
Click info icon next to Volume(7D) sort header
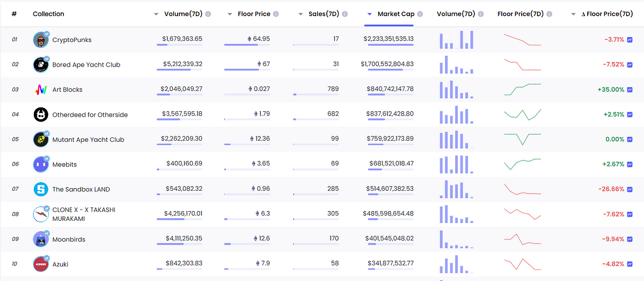point(208,14)
